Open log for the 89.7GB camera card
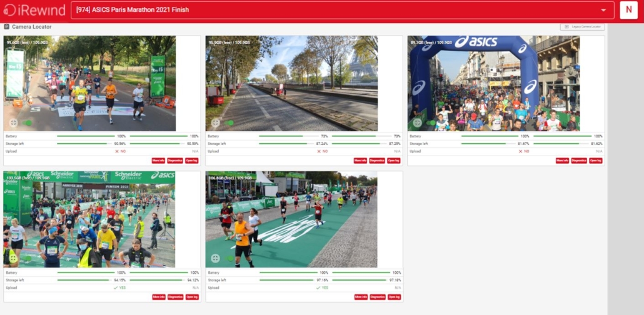The image size is (644, 315). coord(596,161)
